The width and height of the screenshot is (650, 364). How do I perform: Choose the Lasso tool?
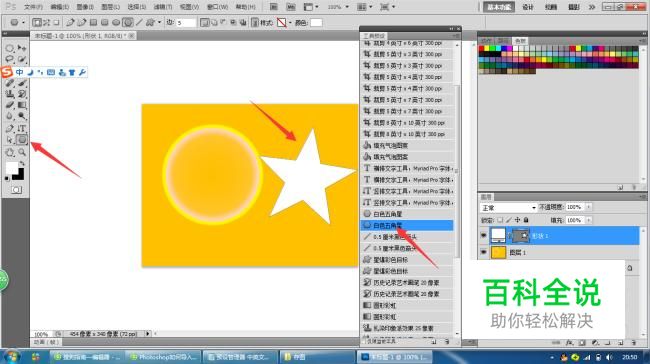(10, 59)
